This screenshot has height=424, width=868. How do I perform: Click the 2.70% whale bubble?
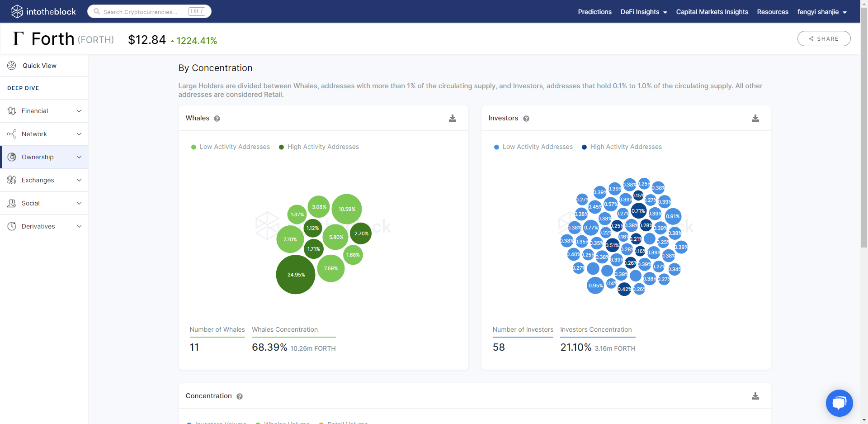point(361,233)
